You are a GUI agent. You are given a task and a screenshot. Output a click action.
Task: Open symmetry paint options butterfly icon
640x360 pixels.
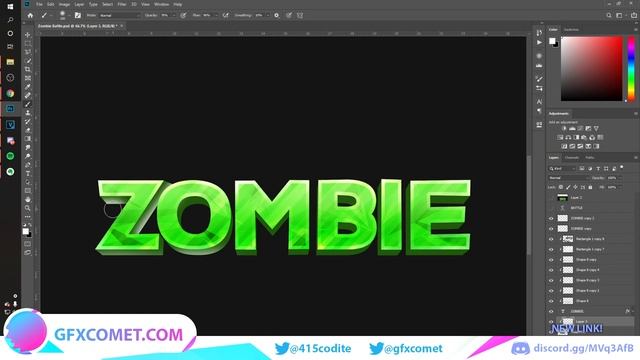pyautogui.click(x=300, y=16)
